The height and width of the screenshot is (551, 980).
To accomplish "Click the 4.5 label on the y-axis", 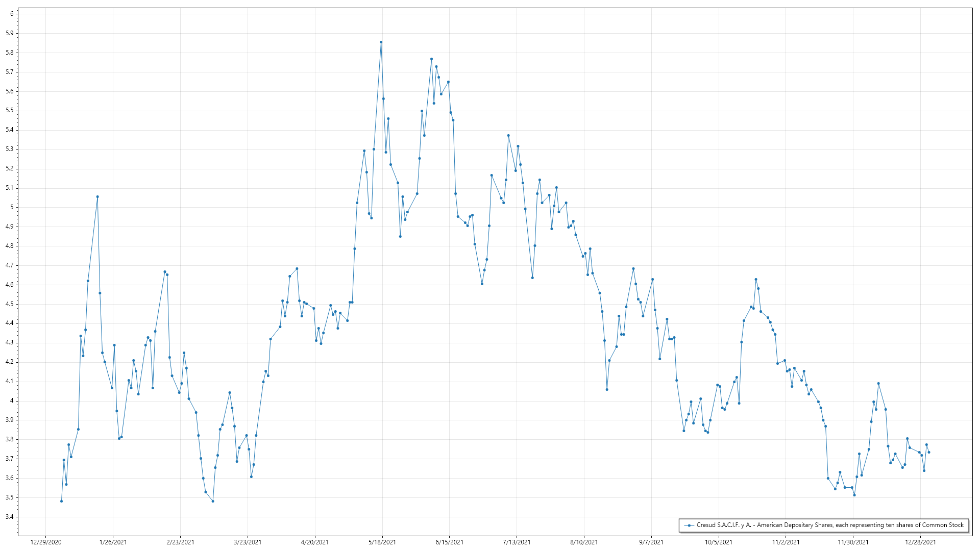I will pos(10,304).
